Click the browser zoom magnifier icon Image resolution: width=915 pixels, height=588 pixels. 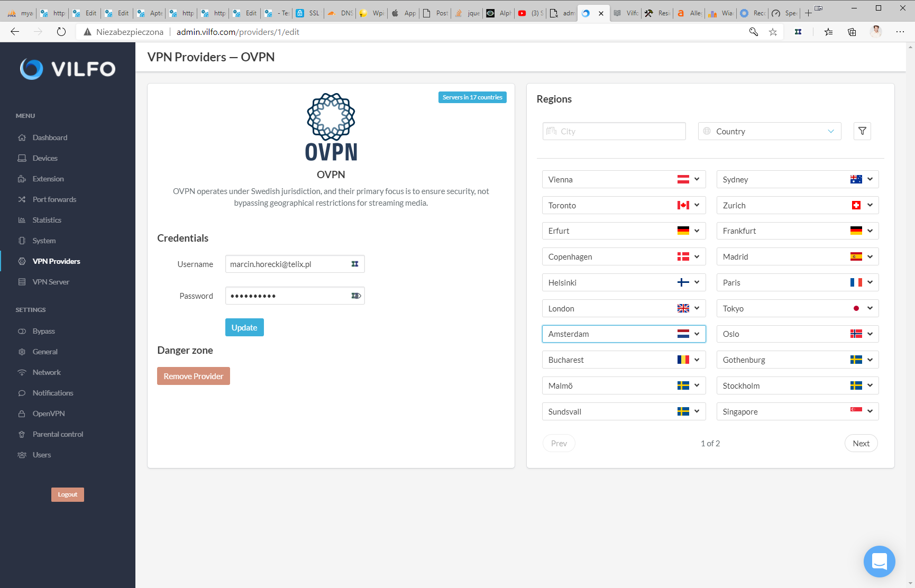tap(754, 32)
